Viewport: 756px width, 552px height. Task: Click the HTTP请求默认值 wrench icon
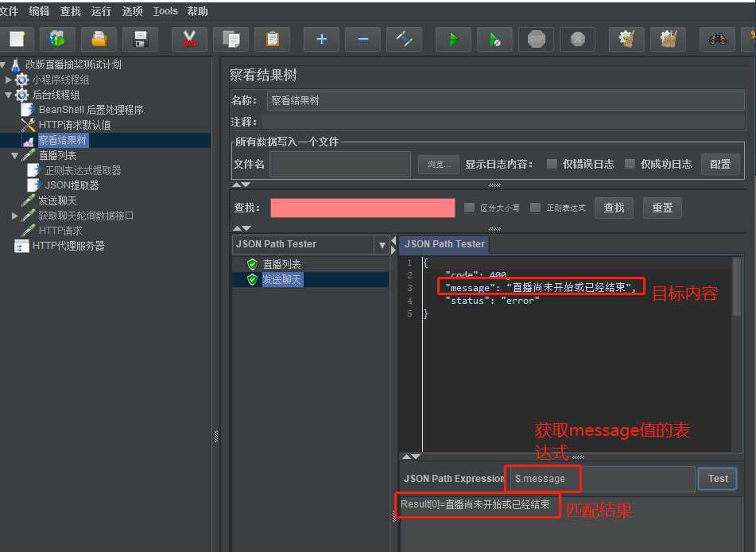click(28, 125)
